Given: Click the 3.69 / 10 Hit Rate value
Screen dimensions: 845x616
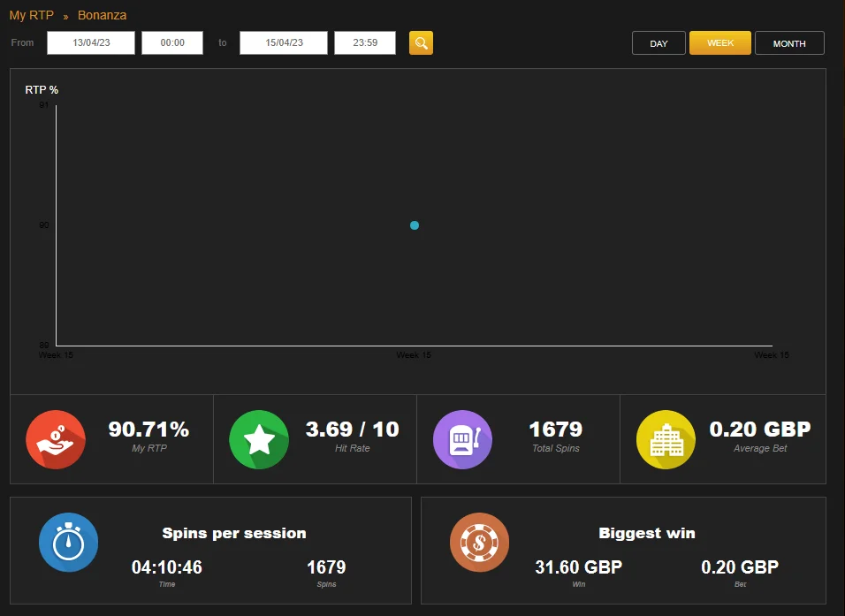Looking at the screenshot, I should pos(353,430).
